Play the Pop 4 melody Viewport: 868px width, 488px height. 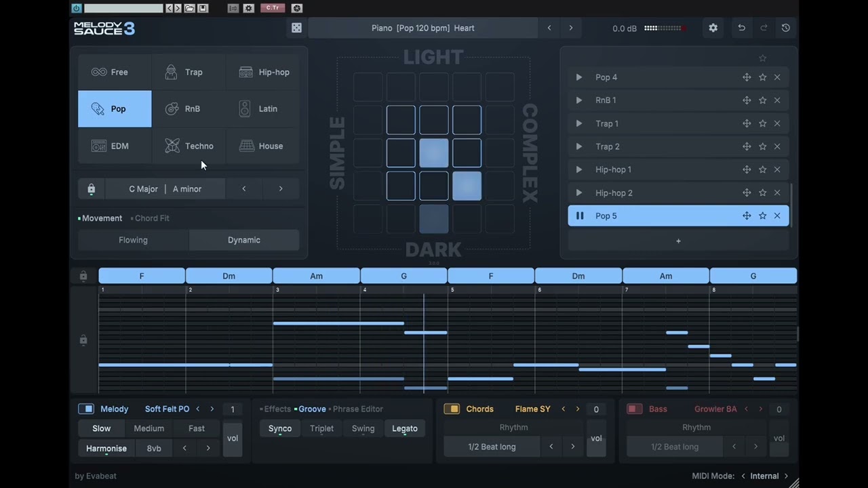click(578, 77)
